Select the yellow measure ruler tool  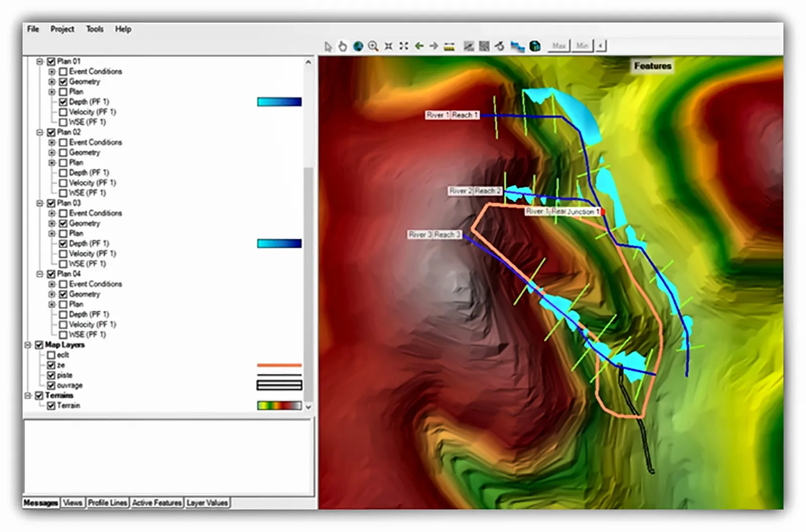(449, 47)
